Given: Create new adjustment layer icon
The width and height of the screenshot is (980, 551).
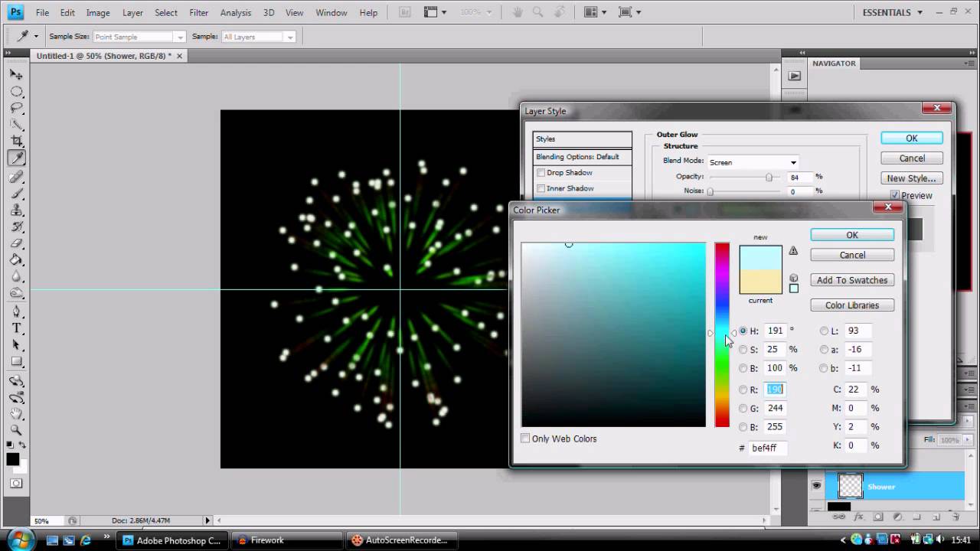Looking at the screenshot, I should click(x=897, y=517).
